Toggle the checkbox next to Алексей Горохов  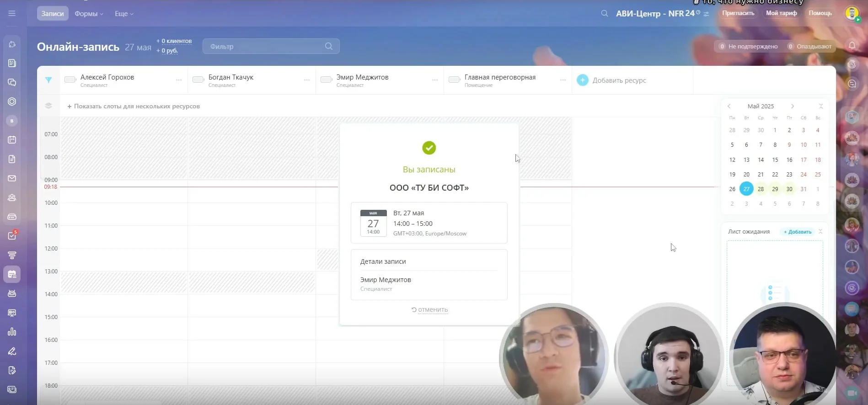pyautogui.click(x=70, y=80)
